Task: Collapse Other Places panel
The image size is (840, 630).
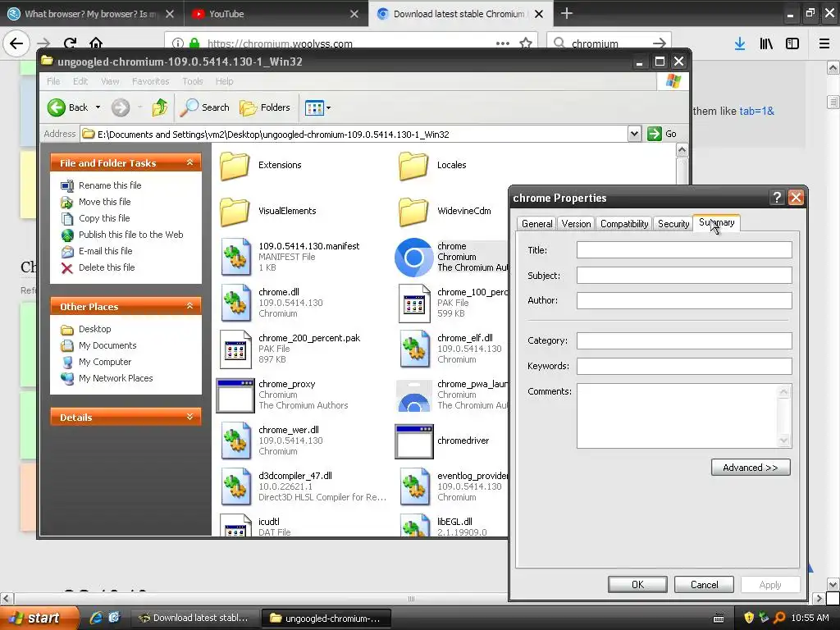Action: (x=189, y=306)
